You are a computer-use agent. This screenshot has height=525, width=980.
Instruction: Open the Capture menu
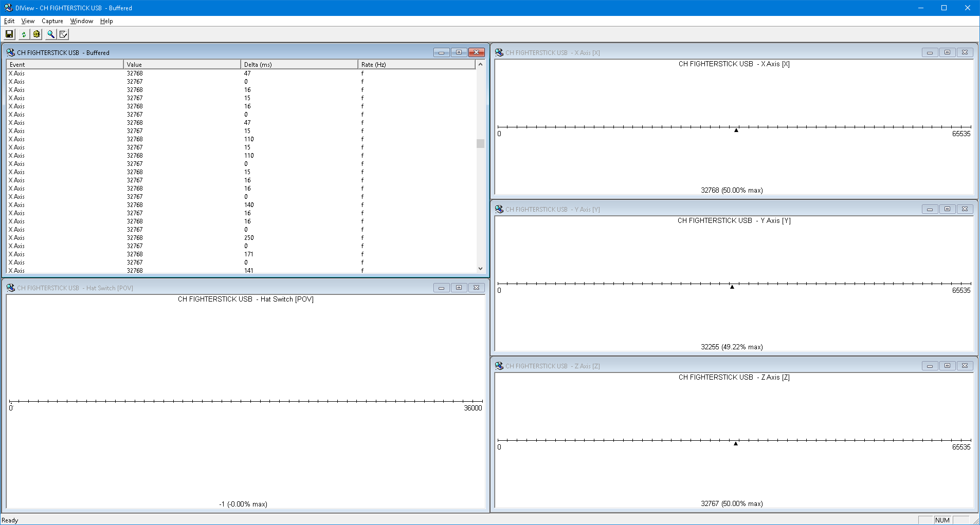point(52,21)
